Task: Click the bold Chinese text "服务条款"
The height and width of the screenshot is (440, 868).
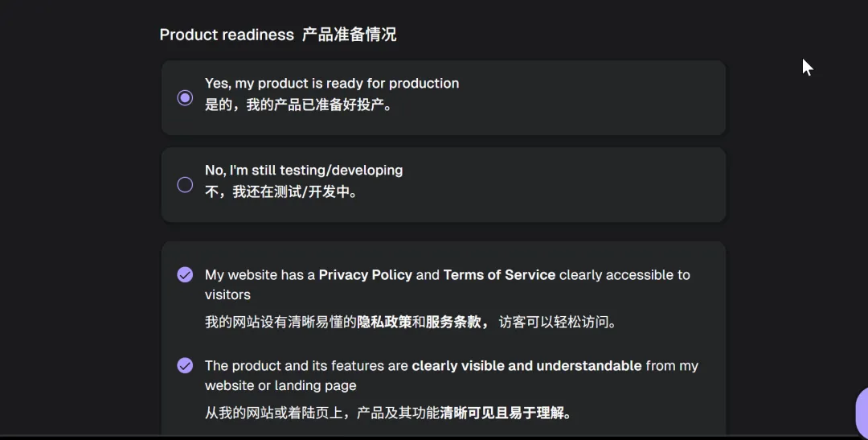Action: (453, 323)
